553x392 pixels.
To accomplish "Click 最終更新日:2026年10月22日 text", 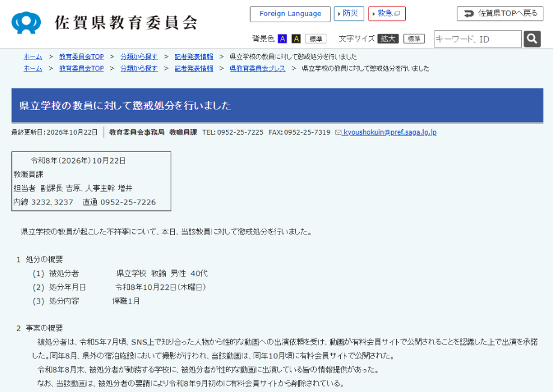I will (x=54, y=132).
